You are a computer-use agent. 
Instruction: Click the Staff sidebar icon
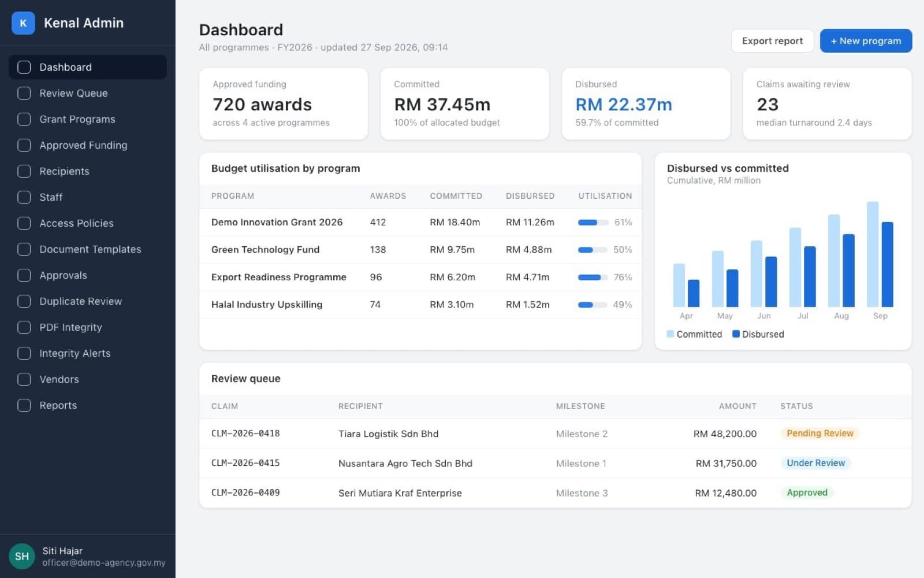pos(24,197)
